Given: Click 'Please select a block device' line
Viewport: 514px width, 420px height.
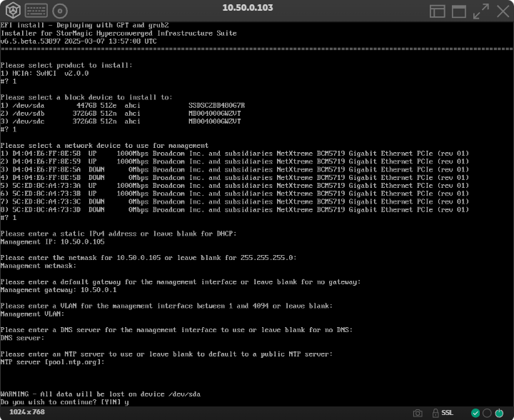Looking at the screenshot, I should tap(86, 97).
